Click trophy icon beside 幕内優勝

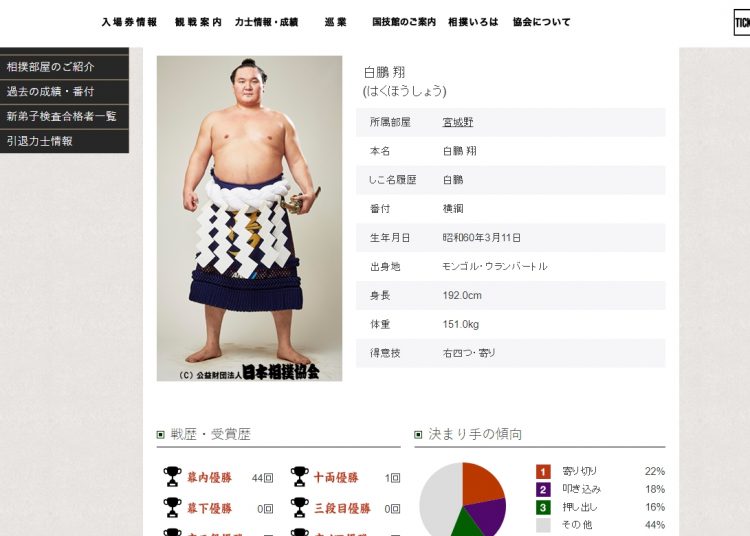[172, 477]
